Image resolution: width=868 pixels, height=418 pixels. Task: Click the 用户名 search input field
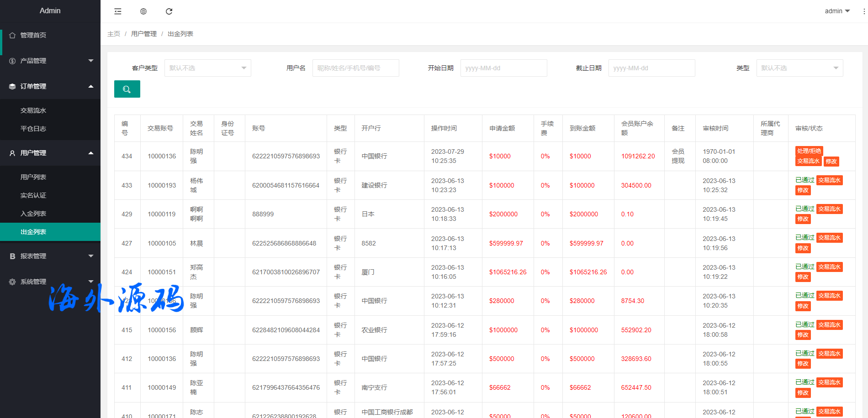click(x=355, y=68)
